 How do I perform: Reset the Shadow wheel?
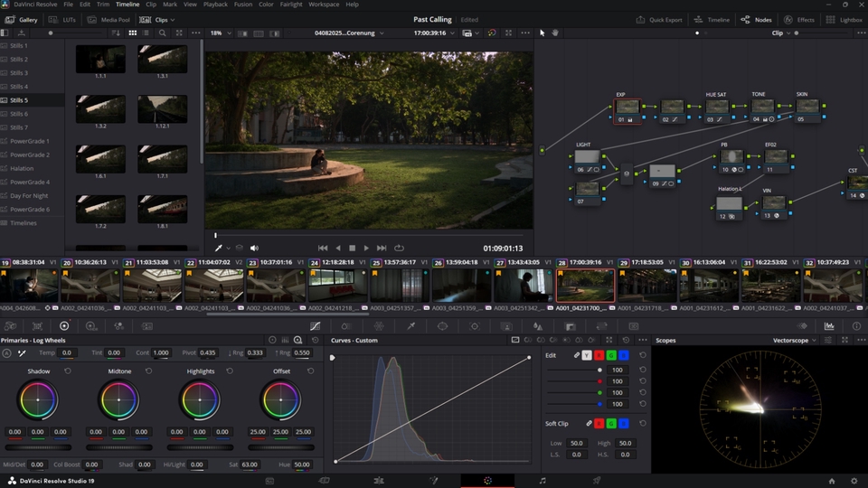click(x=68, y=371)
